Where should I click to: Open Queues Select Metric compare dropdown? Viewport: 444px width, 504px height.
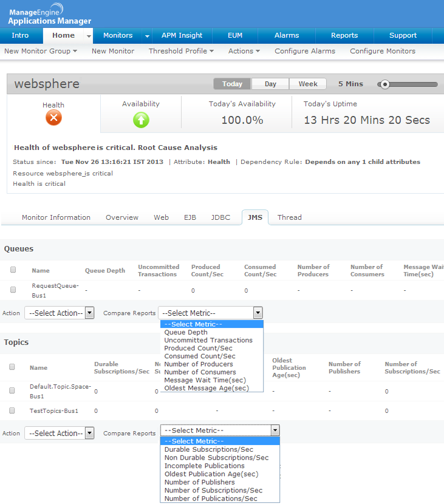coord(211,313)
